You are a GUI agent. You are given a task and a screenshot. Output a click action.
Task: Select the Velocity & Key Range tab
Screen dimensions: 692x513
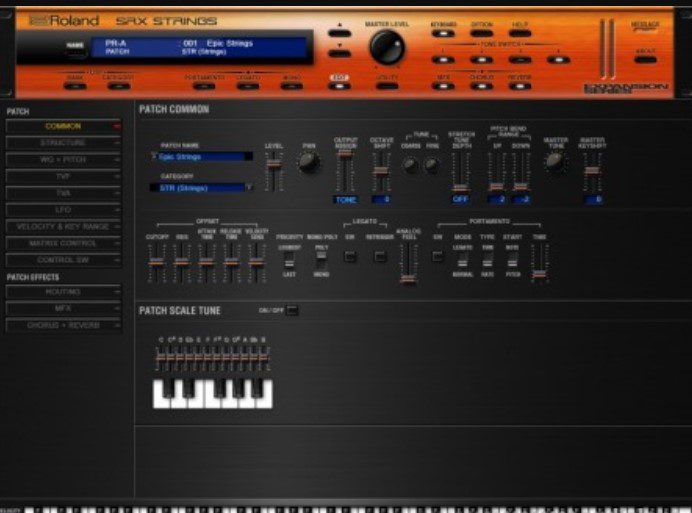click(63, 227)
